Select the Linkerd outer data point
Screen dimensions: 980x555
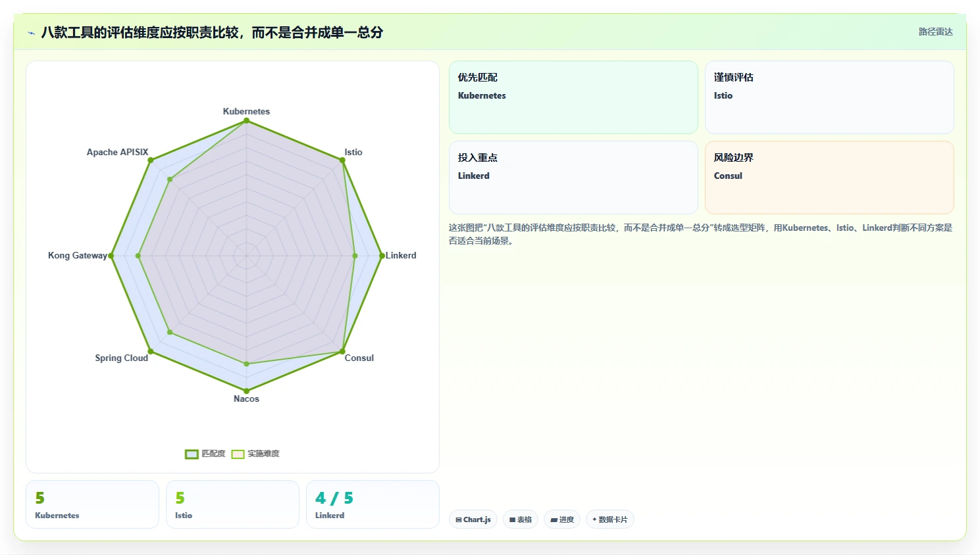click(382, 256)
